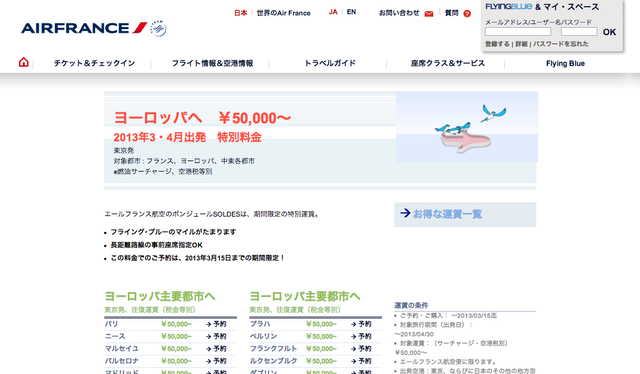Click the 運賃の条件 heading
640x374 pixels.
[411, 305]
